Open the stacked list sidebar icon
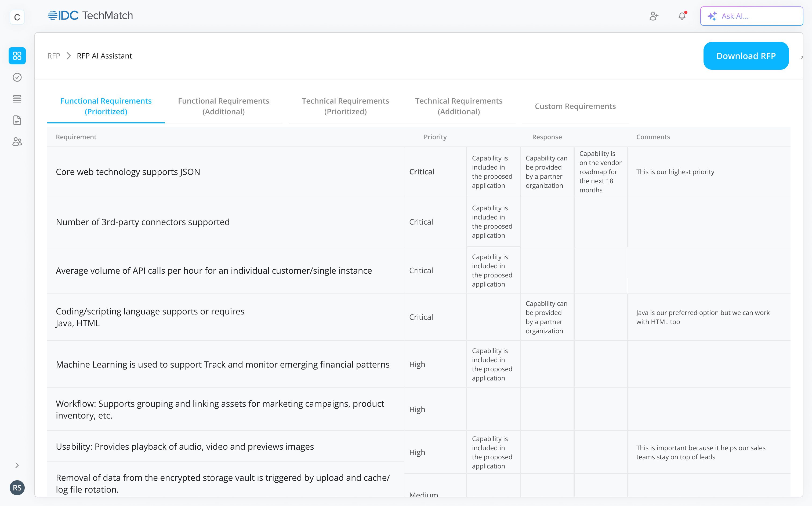Screen dimensions: 812x506 click(x=17, y=99)
